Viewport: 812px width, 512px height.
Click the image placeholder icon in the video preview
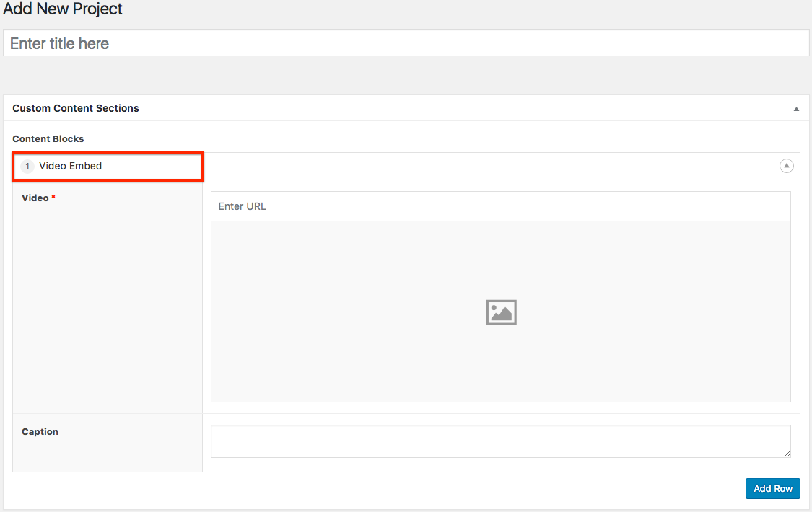(x=501, y=312)
